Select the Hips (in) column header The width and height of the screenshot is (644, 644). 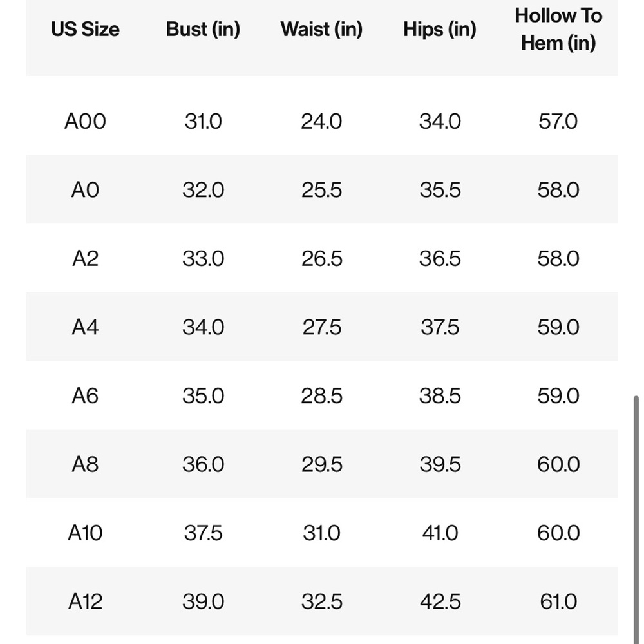click(x=439, y=30)
